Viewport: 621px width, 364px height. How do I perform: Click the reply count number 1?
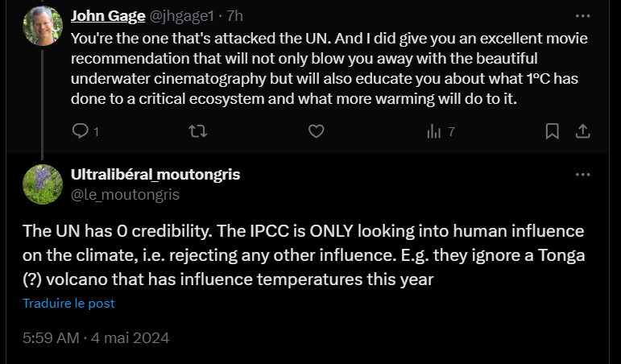point(96,132)
